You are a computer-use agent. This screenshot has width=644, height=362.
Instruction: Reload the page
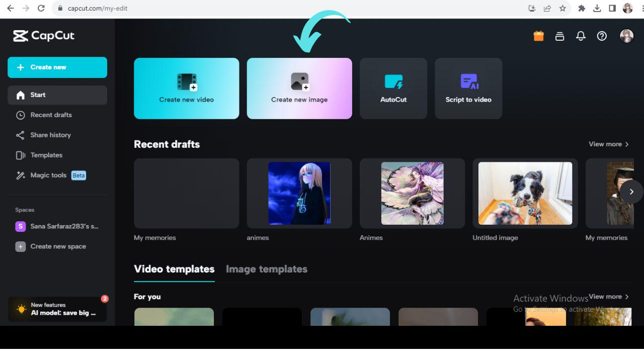pyautogui.click(x=41, y=8)
